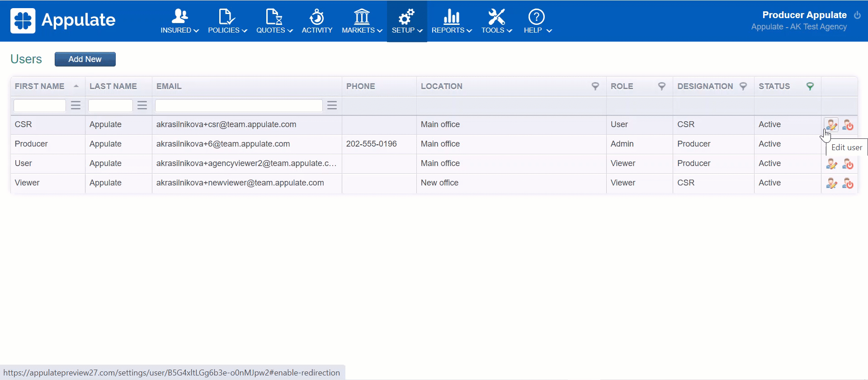Open the Designation column filter icon
The width and height of the screenshot is (868, 380).
pos(743,86)
